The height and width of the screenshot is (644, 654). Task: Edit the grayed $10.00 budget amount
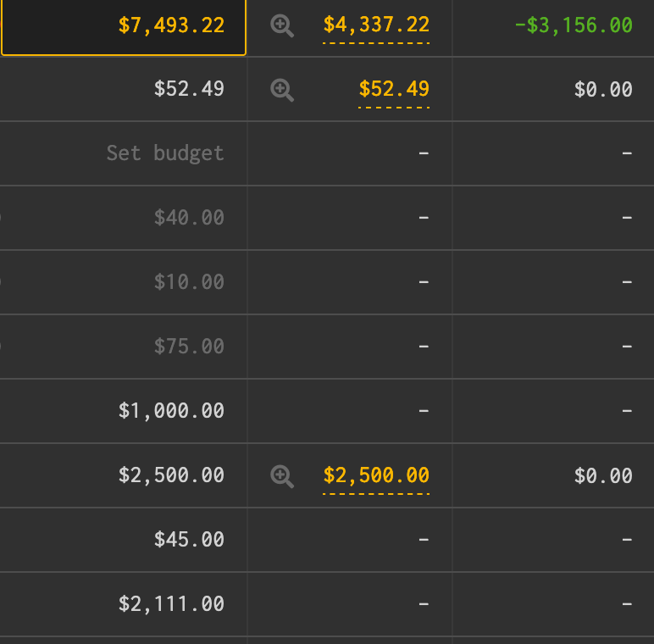[189, 282]
